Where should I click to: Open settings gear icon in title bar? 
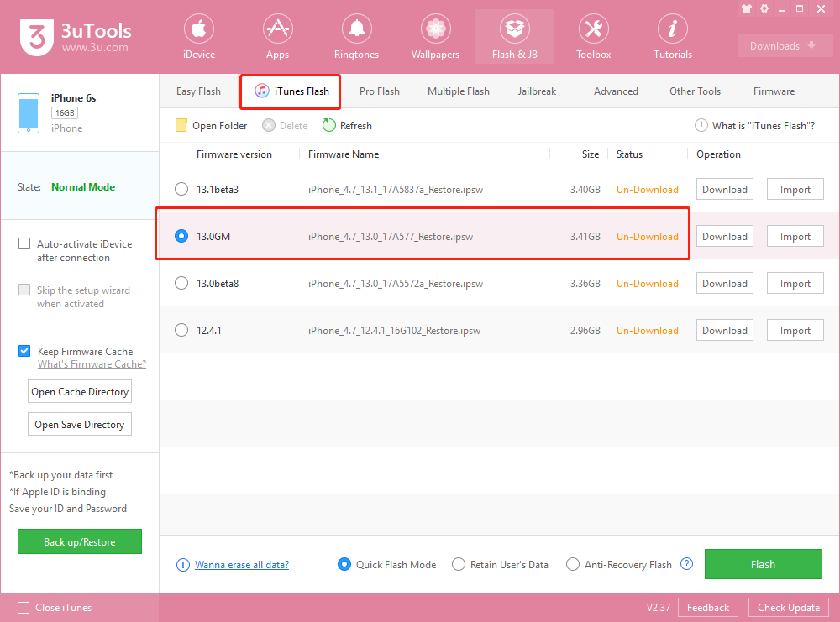tap(764, 8)
